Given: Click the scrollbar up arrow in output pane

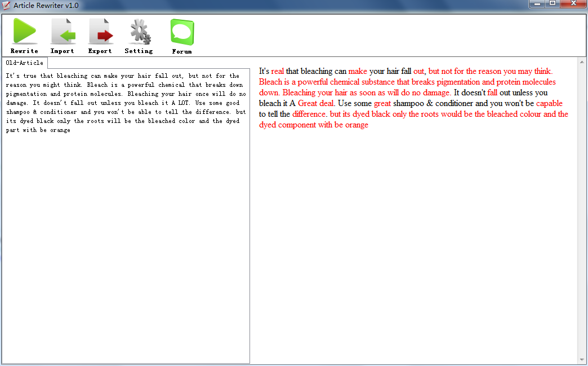Looking at the screenshot, I should click(582, 61).
